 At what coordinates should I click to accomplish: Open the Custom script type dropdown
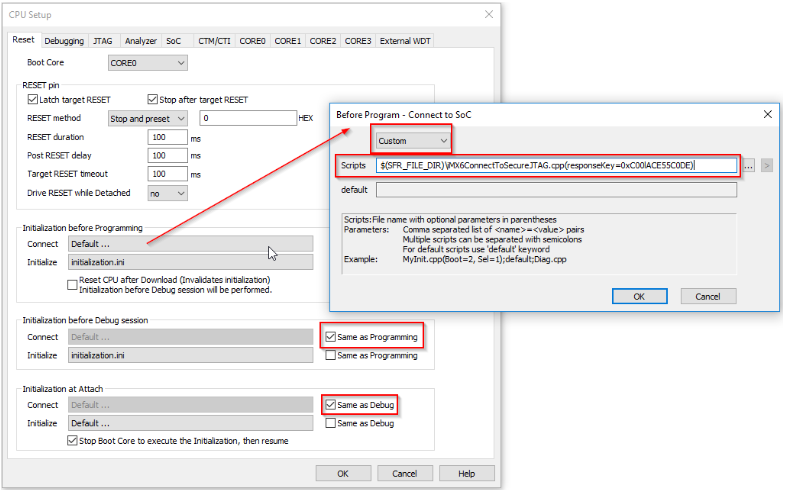(x=412, y=141)
